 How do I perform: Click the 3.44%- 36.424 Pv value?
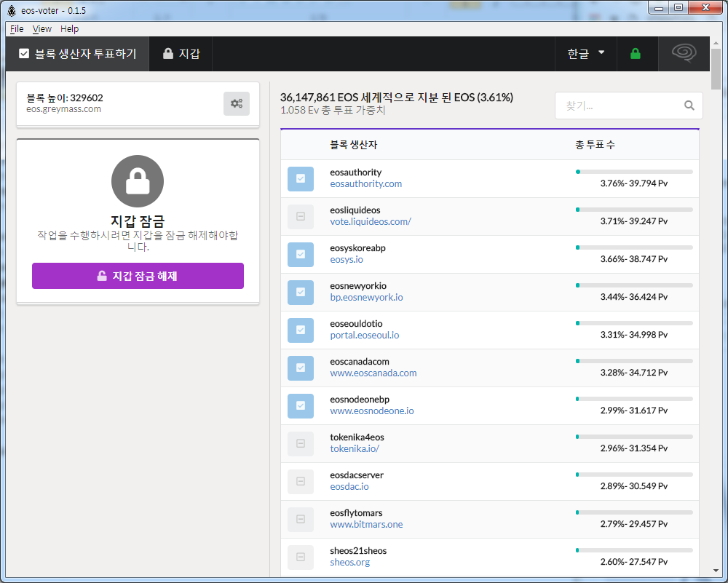634,297
